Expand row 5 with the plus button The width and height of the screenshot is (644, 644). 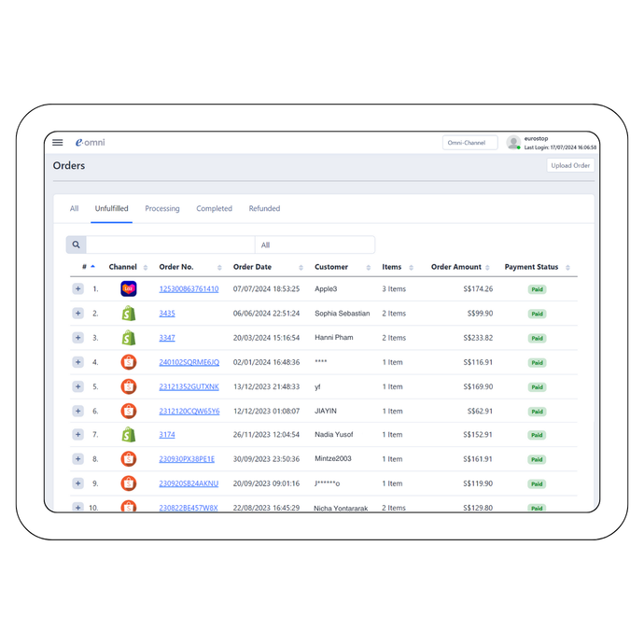77,386
